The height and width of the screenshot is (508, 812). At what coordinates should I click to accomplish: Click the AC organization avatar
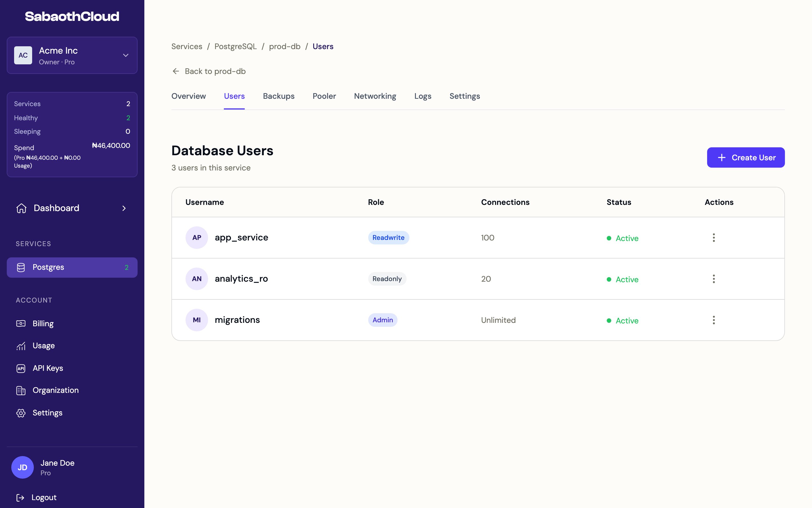[23, 55]
